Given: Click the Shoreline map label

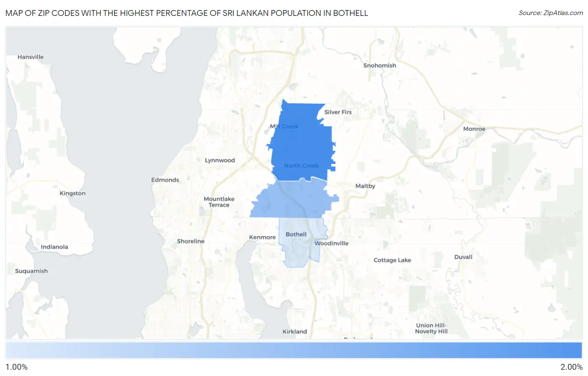Looking at the screenshot, I should (x=191, y=241).
